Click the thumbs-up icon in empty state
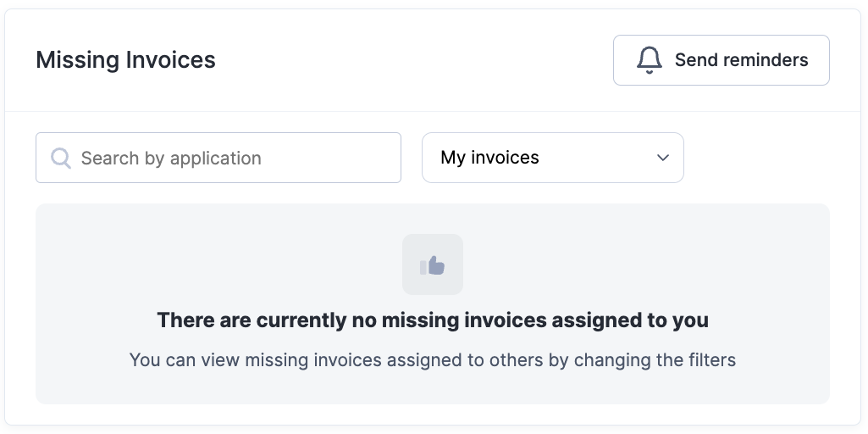 433,265
